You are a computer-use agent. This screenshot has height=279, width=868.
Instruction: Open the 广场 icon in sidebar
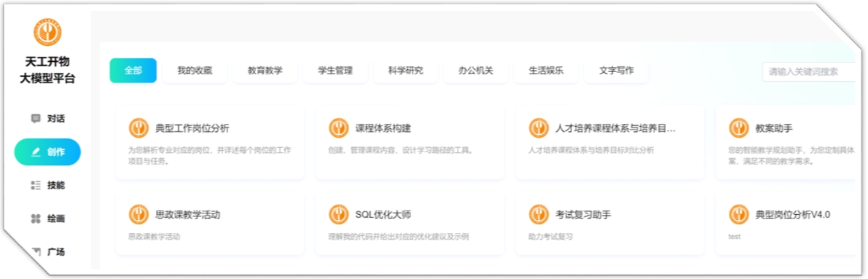[36, 252]
